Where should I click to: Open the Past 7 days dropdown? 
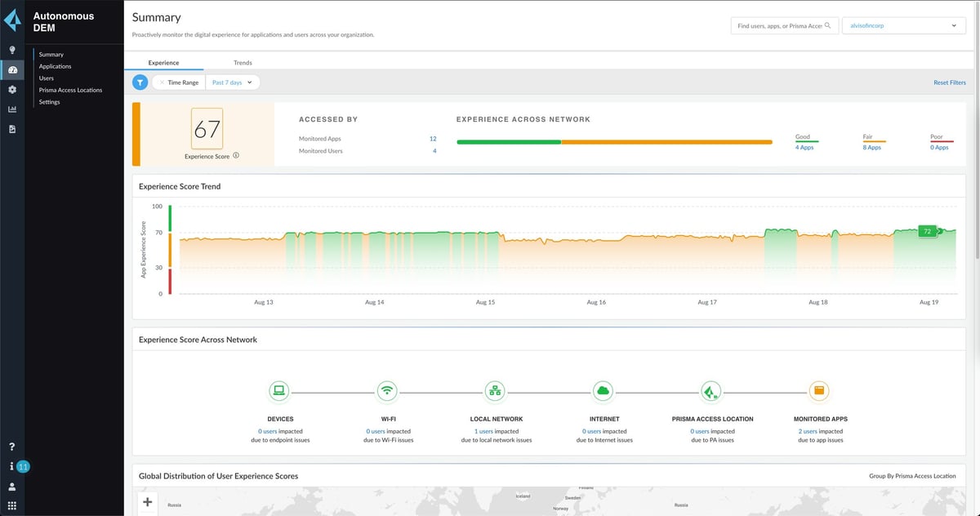click(x=232, y=82)
